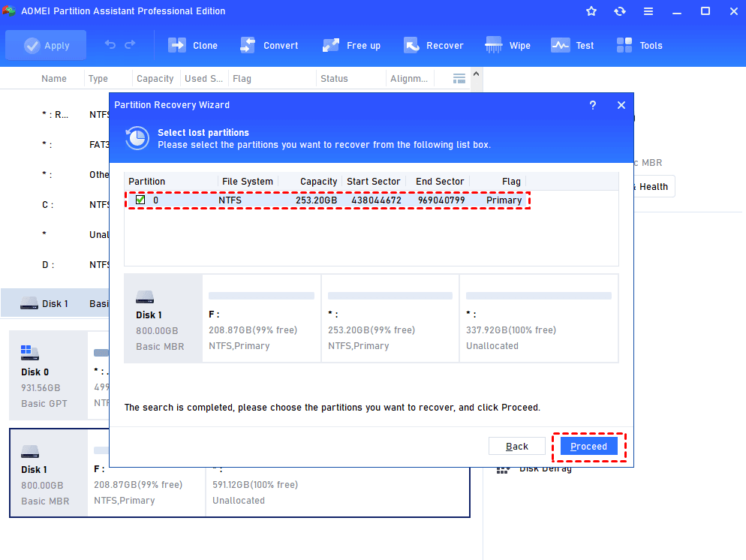Image resolution: width=746 pixels, height=560 pixels.
Task: Click the undo arrow in toolbar
Action: tap(110, 45)
